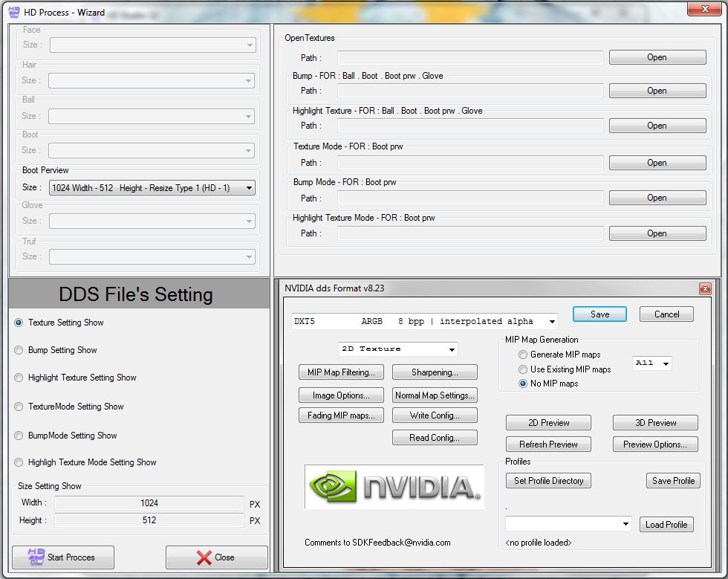
Task: Click the Normal Map Settings button
Action: click(x=435, y=395)
